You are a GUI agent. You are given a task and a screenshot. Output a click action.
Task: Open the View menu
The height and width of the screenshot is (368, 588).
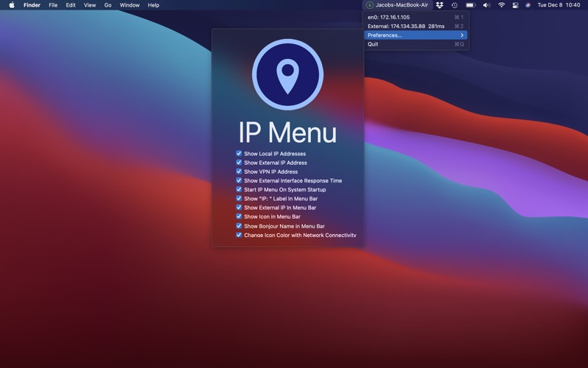click(x=90, y=5)
